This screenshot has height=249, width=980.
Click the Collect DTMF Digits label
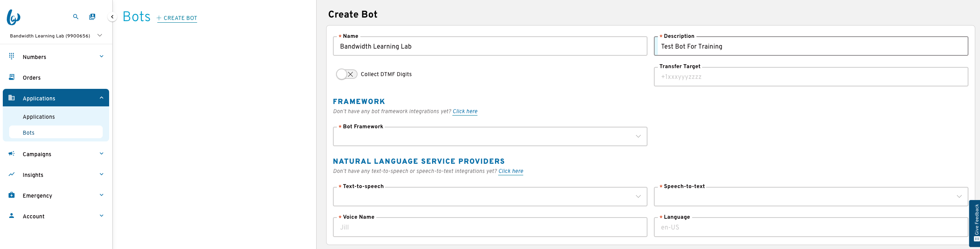tap(386, 75)
